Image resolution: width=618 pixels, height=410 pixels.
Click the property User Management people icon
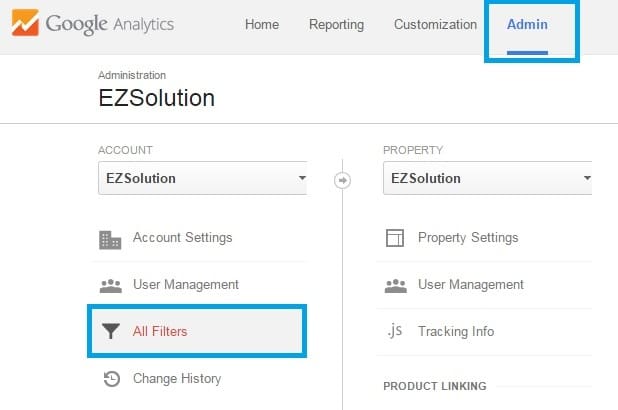click(x=395, y=286)
